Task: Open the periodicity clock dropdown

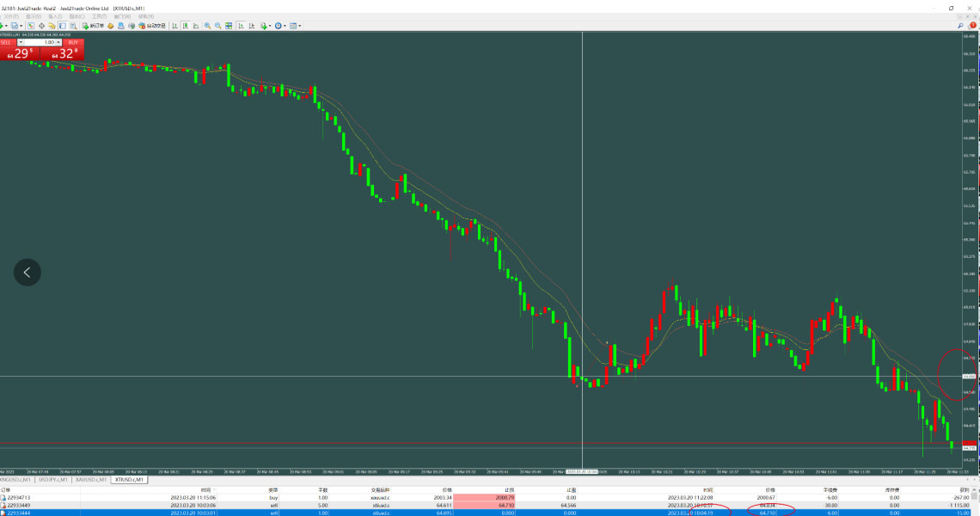Action: (x=280, y=26)
